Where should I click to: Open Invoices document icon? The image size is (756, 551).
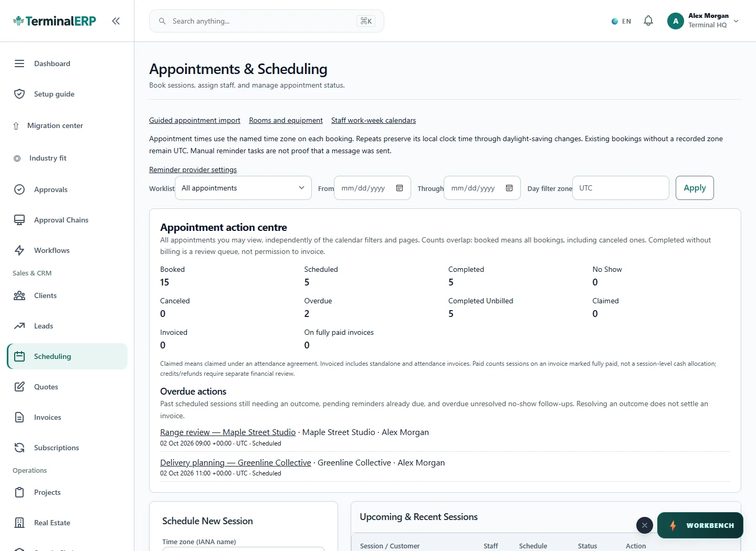click(x=19, y=417)
